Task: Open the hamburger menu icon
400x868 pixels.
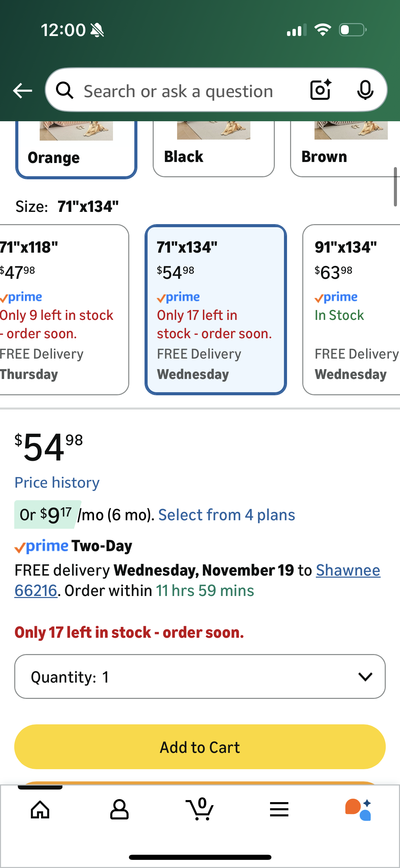Action: (279, 810)
